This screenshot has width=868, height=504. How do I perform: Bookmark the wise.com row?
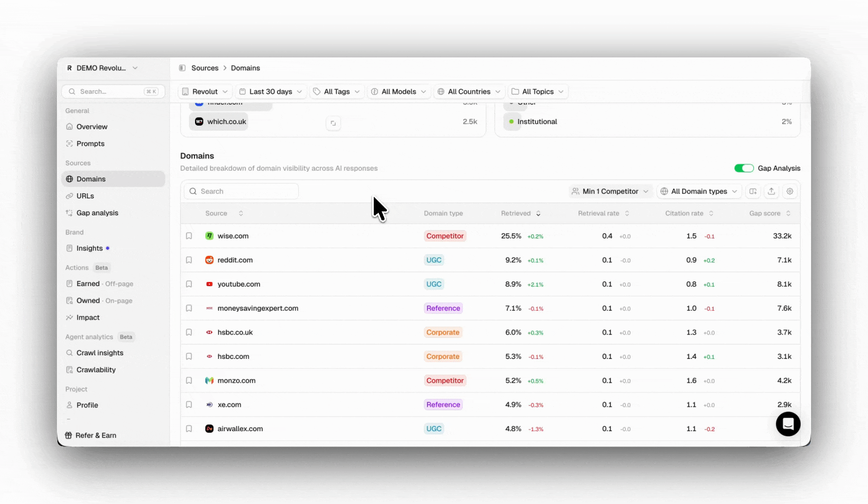pyautogui.click(x=189, y=236)
